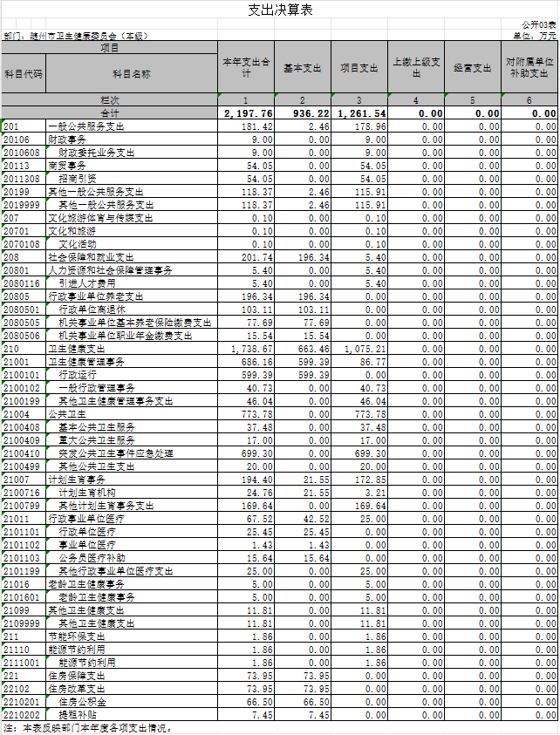
Task: Select the '对附属单位补助支出' header cell
Action: [x=531, y=68]
